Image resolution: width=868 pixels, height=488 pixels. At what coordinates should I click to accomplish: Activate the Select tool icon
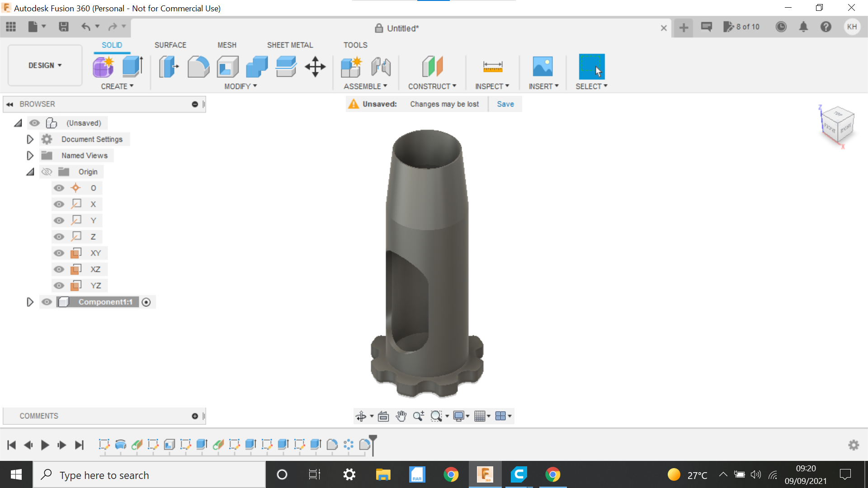591,67
